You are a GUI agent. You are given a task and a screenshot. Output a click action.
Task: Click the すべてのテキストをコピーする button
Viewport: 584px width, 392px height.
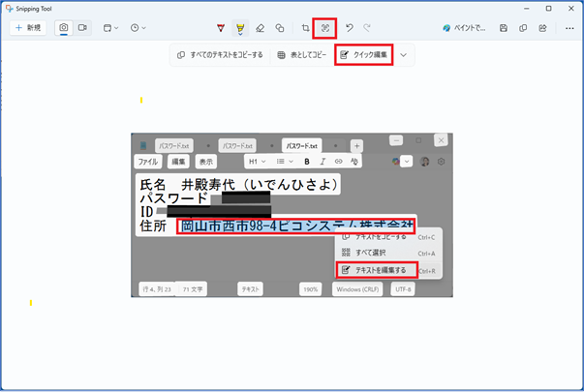coord(219,55)
